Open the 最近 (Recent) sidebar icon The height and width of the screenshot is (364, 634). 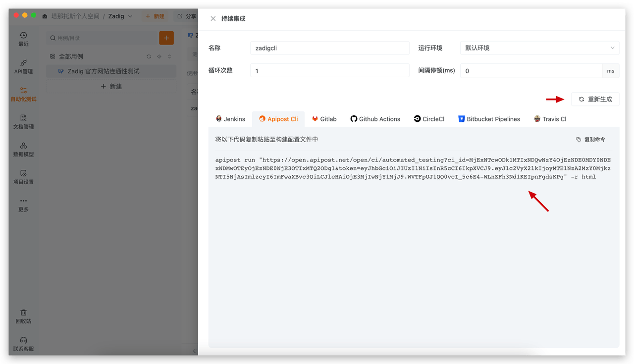[x=23, y=39]
